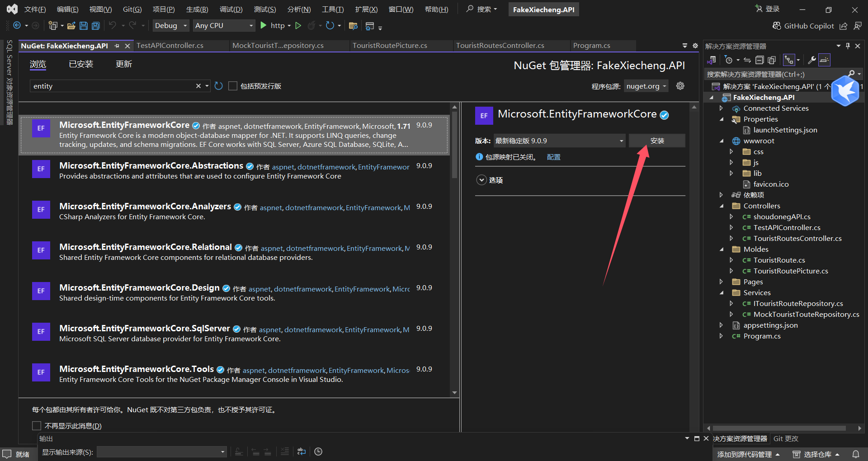The height and width of the screenshot is (461, 868).
Task: Open the Git menu
Action: point(132,9)
